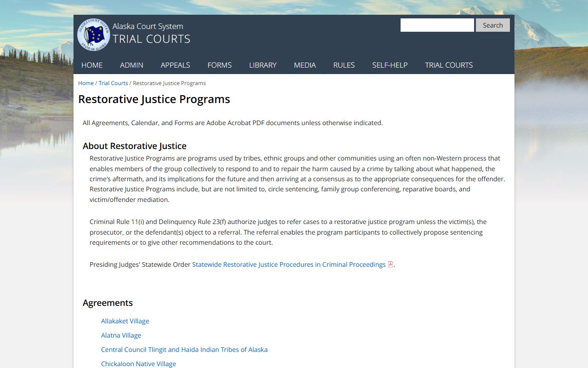Click the Criminal Rule 11(i) paragraph
The height and width of the screenshot is (368, 588).
coord(288,232)
